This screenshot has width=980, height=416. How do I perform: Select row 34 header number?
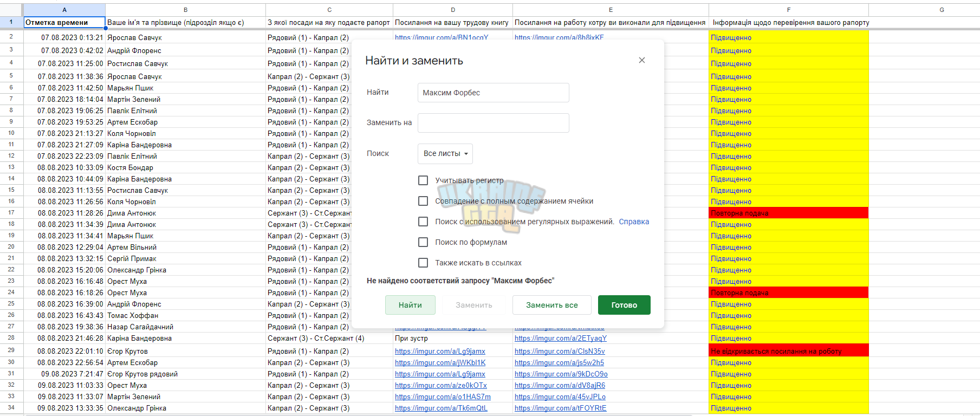[x=11, y=407]
